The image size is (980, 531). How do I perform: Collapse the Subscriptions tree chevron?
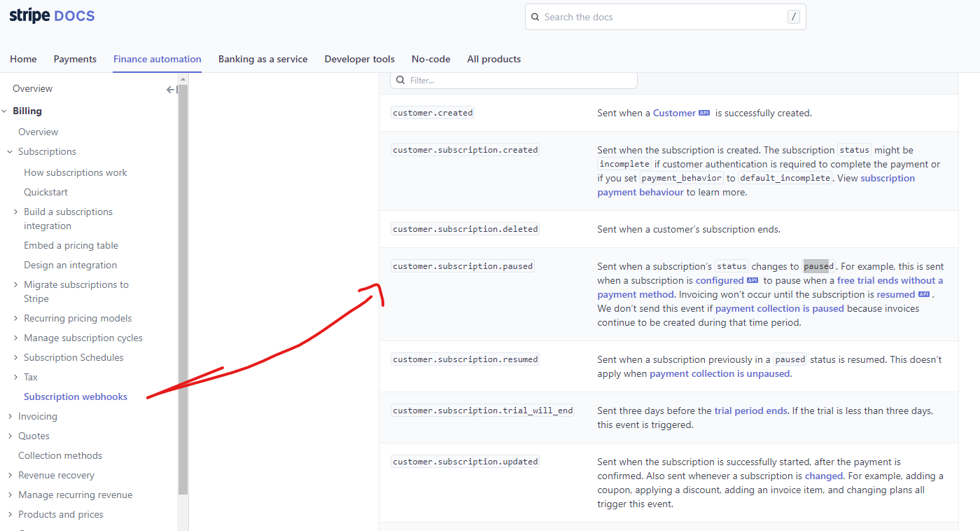coord(10,151)
